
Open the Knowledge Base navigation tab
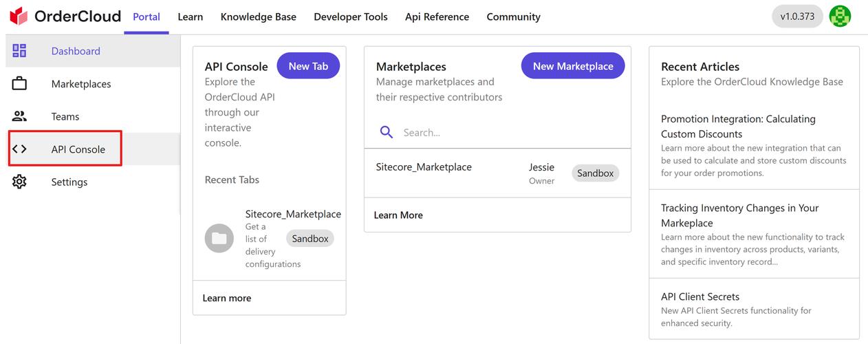point(258,17)
